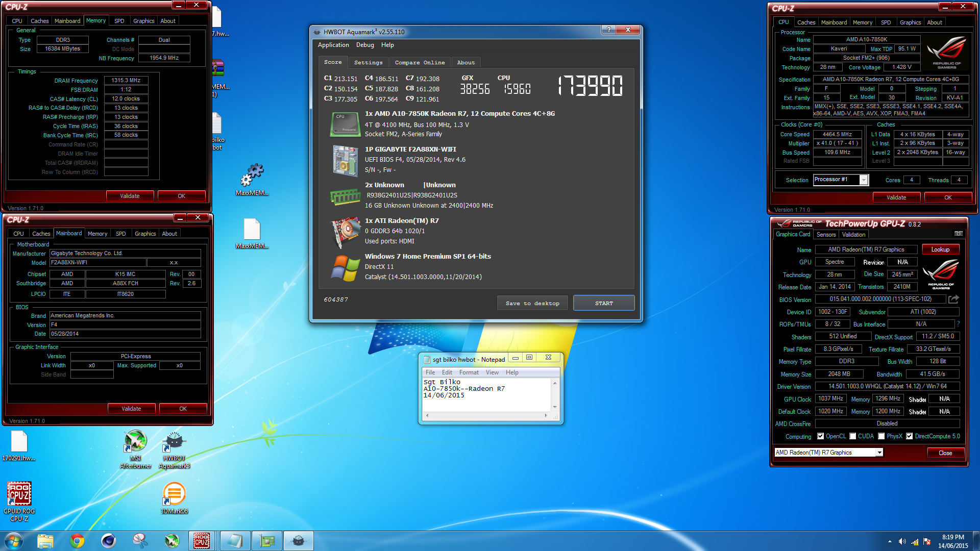Click START button in Aquamark
Screen dimensions: 980x551
[604, 303]
